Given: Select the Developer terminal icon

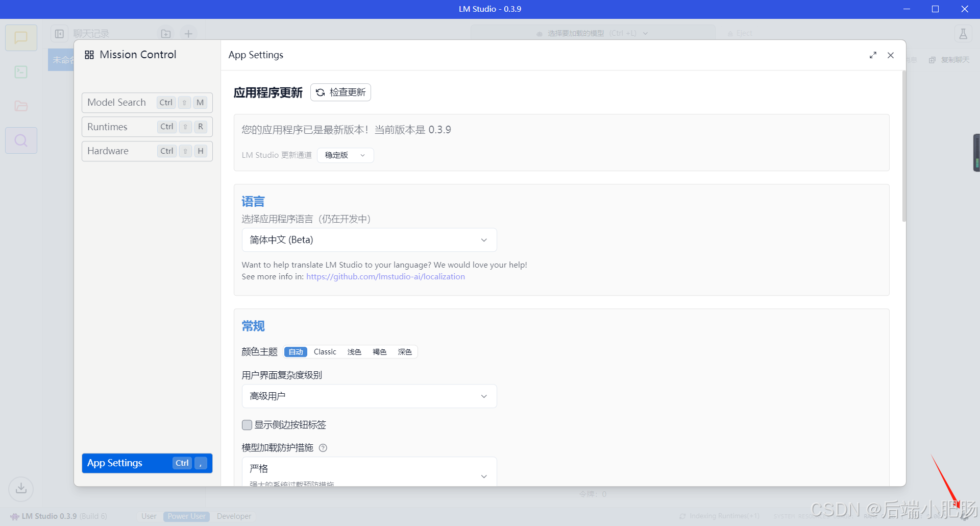Looking at the screenshot, I should (21, 71).
